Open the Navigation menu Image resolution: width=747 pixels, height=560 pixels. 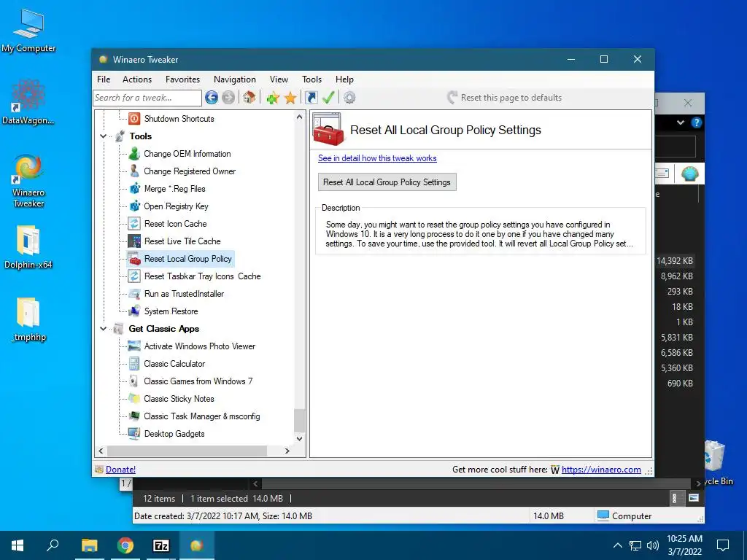point(234,79)
